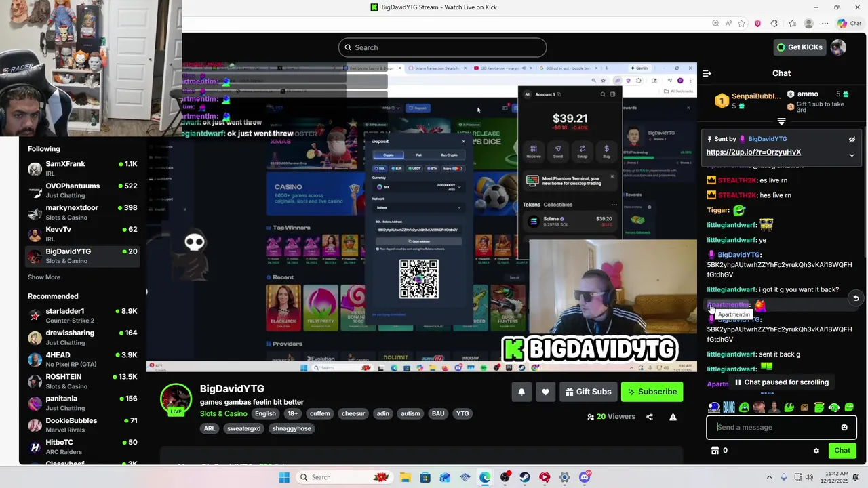Open the pinned 2up.io link
The width and height of the screenshot is (868, 488).
coord(753,152)
